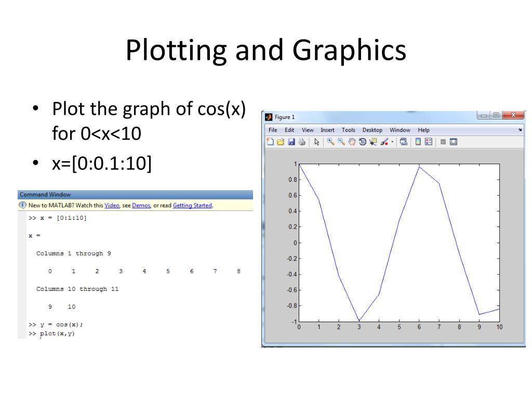Click the 0.8 y-axis tick label

[292, 179]
